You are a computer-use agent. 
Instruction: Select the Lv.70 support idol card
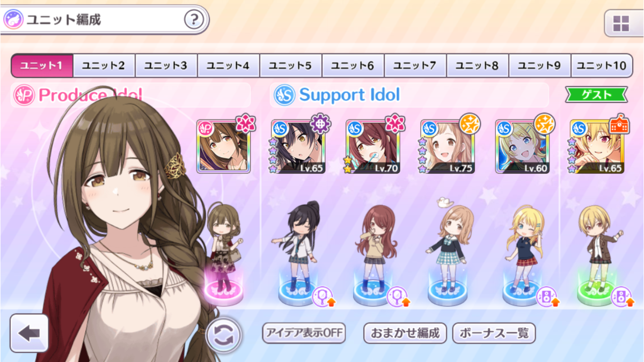372,146
